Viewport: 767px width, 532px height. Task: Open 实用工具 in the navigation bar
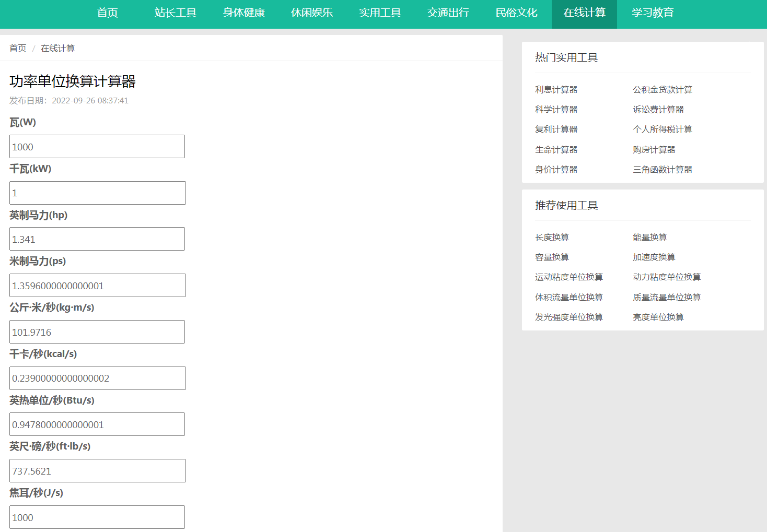pyautogui.click(x=380, y=13)
